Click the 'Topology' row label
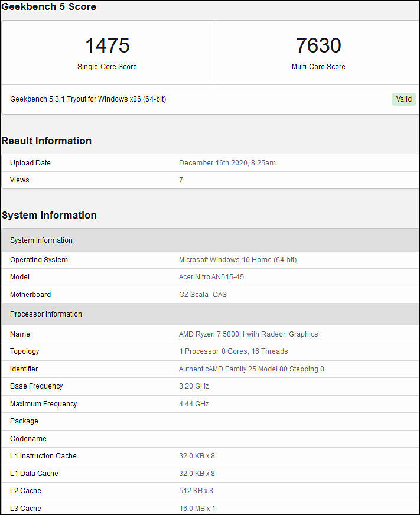 pos(24,351)
